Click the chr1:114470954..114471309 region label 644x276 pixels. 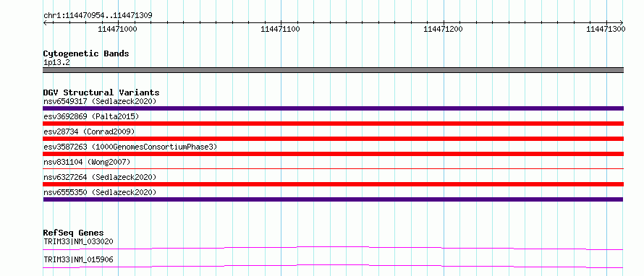(98, 15)
